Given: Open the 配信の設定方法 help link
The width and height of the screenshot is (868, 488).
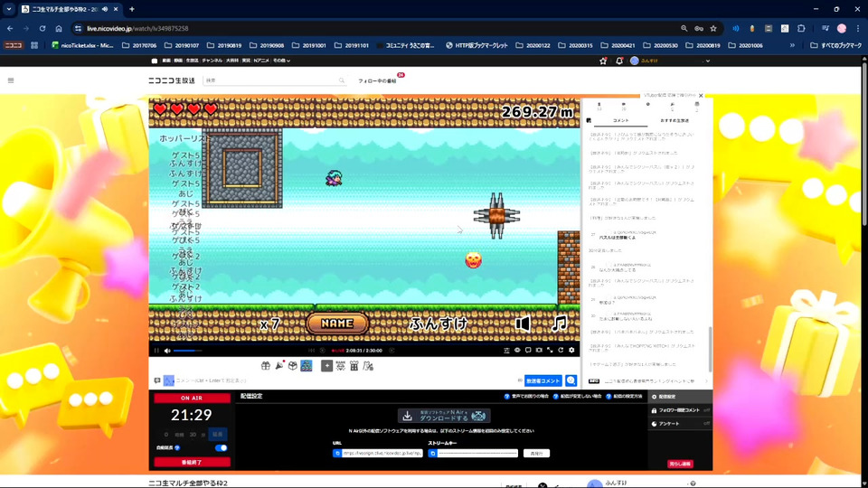Looking at the screenshot, I should coord(625,396).
